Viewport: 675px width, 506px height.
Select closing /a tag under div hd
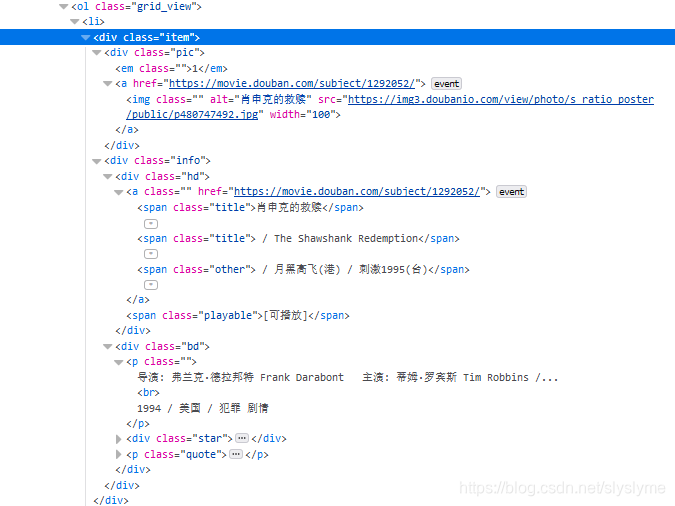[138, 300]
